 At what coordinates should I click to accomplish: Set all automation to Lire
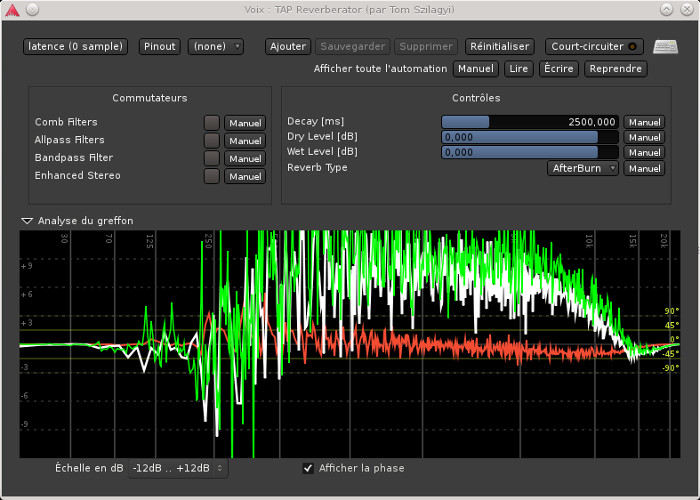(x=520, y=69)
